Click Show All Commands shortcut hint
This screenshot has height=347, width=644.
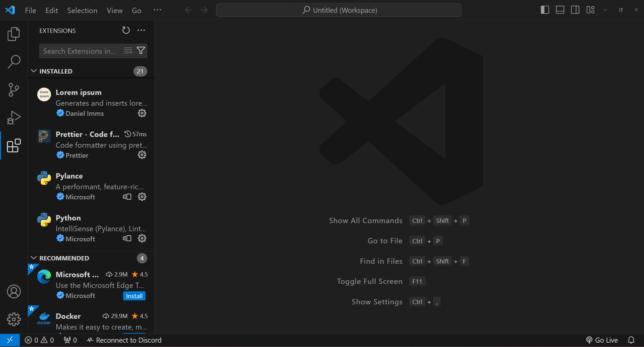point(399,220)
